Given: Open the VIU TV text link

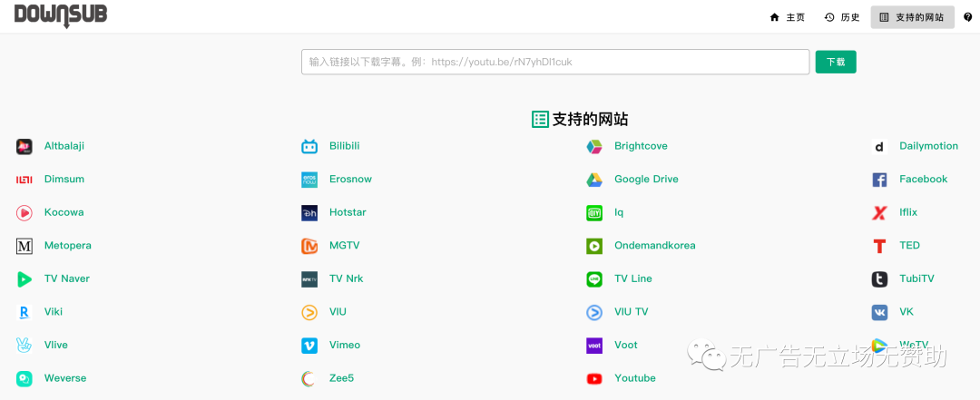Looking at the screenshot, I should click(x=632, y=312).
